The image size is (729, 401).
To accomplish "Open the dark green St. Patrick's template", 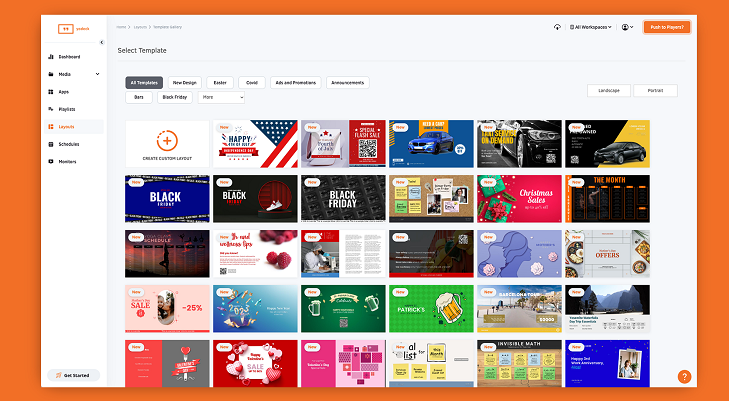I will [343, 309].
